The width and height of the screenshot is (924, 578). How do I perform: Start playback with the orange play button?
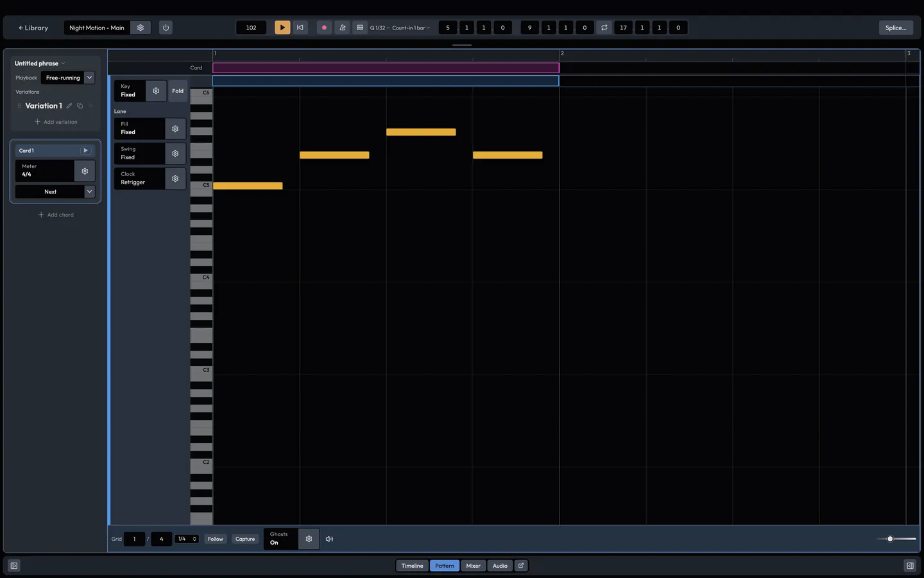(282, 28)
